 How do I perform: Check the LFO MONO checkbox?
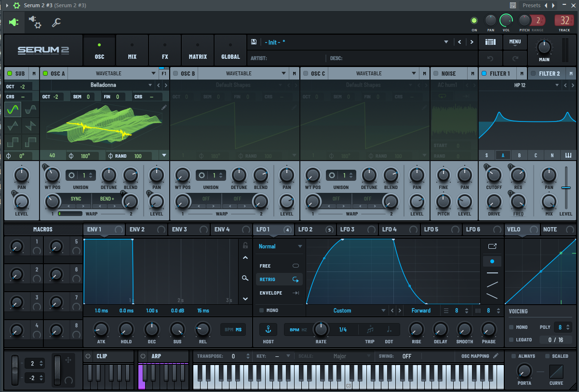coord(262,310)
